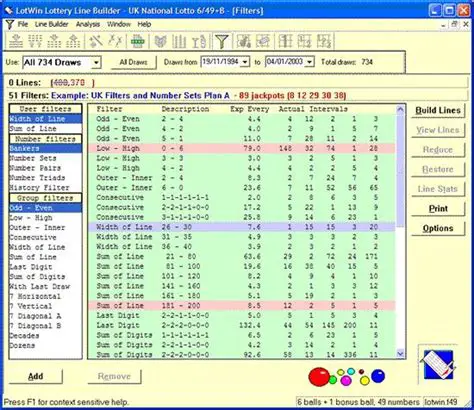Click the filter table vertical scrollbar thumb
The height and width of the screenshot is (410, 474).
[400, 170]
